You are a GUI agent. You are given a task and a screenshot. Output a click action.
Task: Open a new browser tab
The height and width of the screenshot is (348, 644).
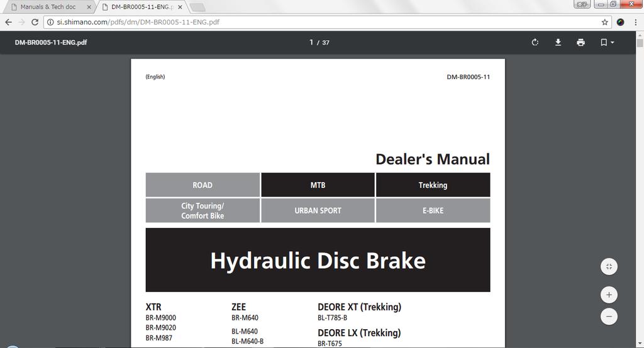[x=197, y=7]
